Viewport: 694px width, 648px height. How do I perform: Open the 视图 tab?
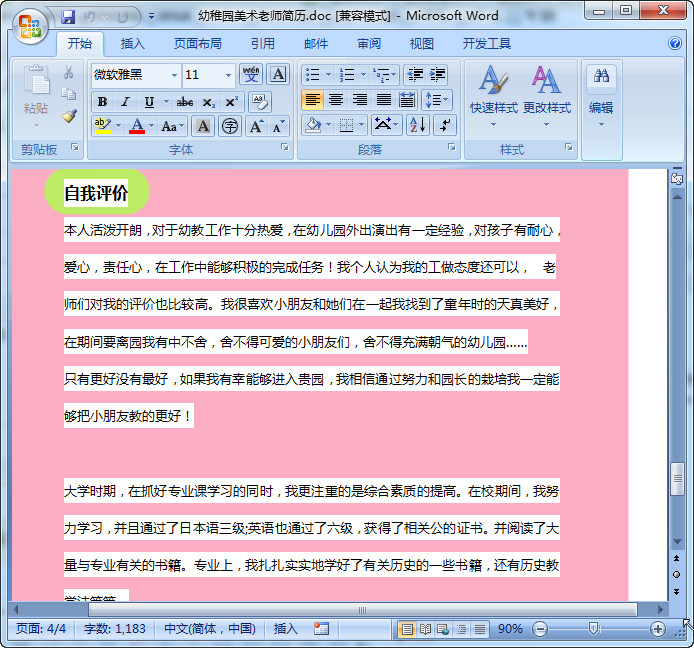pyautogui.click(x=421, y=43)
